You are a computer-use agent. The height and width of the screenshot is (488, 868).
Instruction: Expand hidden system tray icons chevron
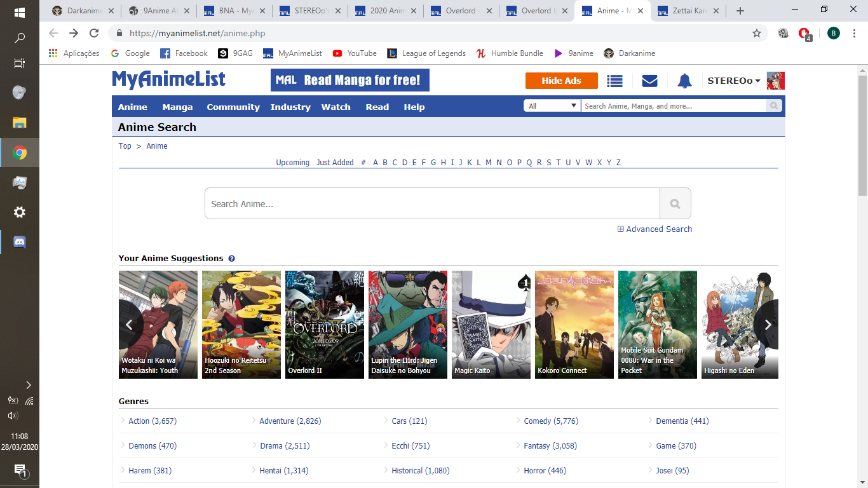tap(28, 385)
